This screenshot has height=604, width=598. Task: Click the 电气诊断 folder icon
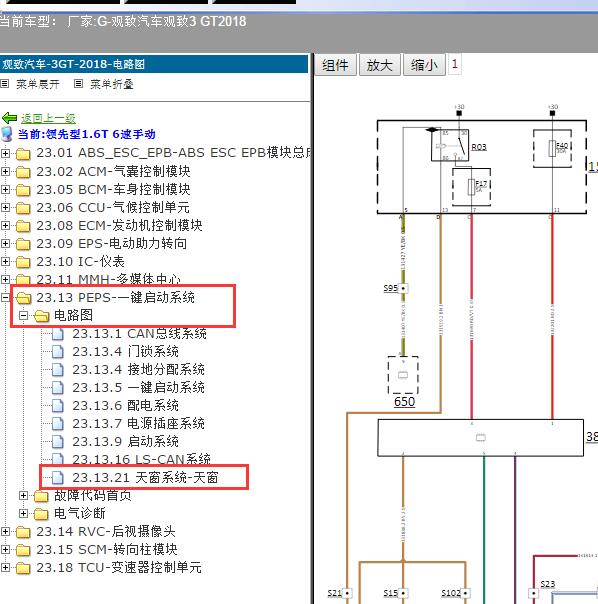click(41, 514)
